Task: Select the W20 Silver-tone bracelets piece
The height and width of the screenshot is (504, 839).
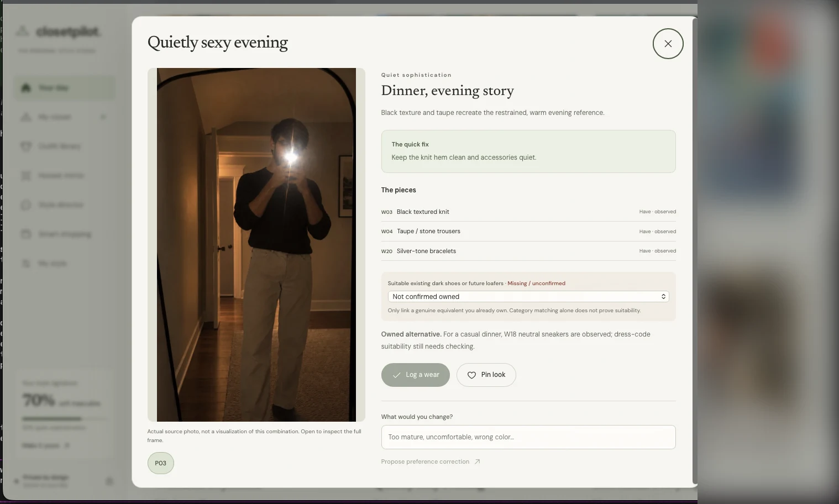Action: click(528, 251)
